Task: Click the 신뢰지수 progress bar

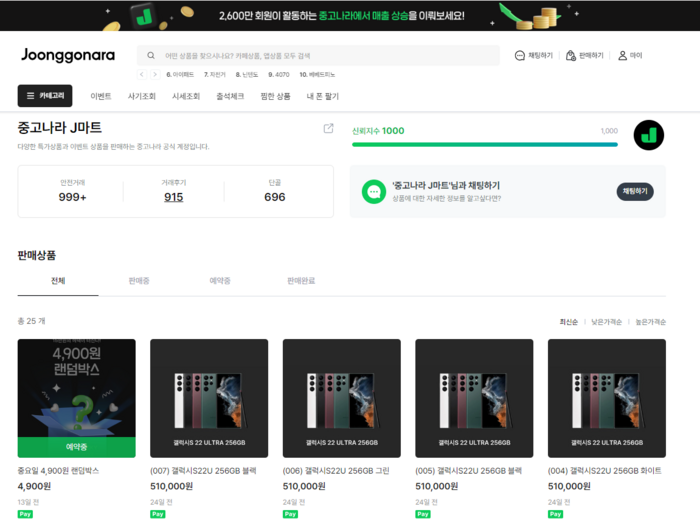Action: tap(485, 145)
